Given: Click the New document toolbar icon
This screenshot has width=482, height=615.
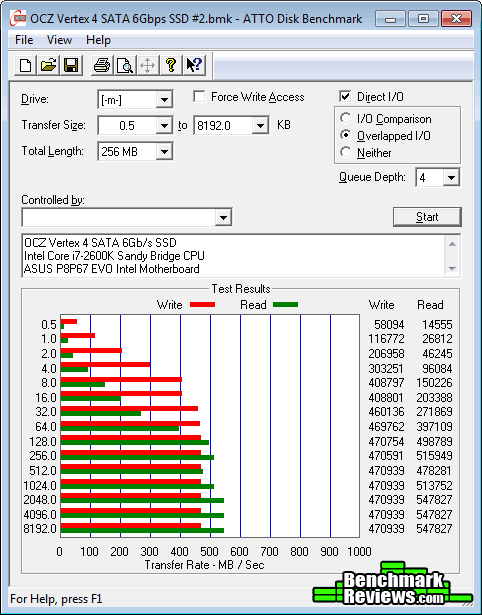Looking at the screenshot, I should coord(25,65).
